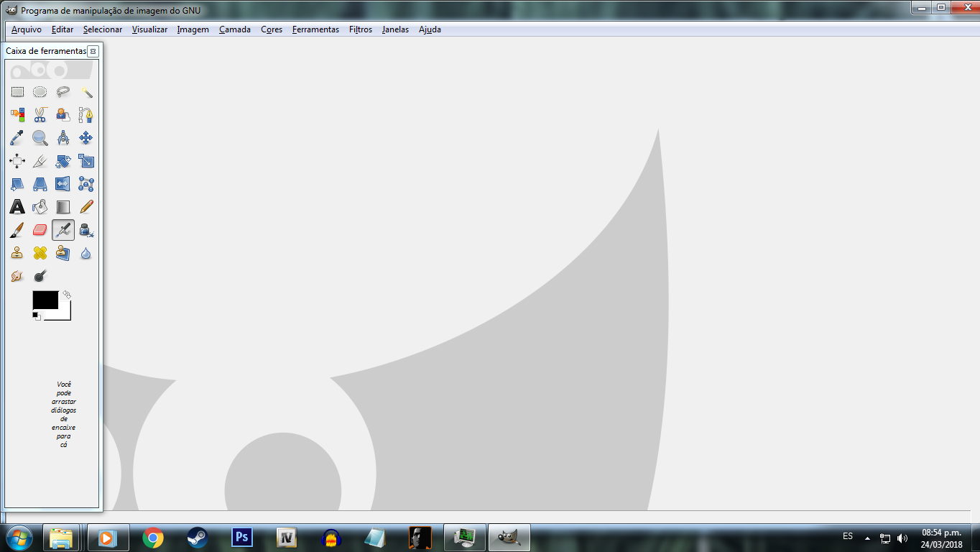Click the ES language indicator
Image resolution: width=980 pixels, height=552 pixels.
pos(848,537)
